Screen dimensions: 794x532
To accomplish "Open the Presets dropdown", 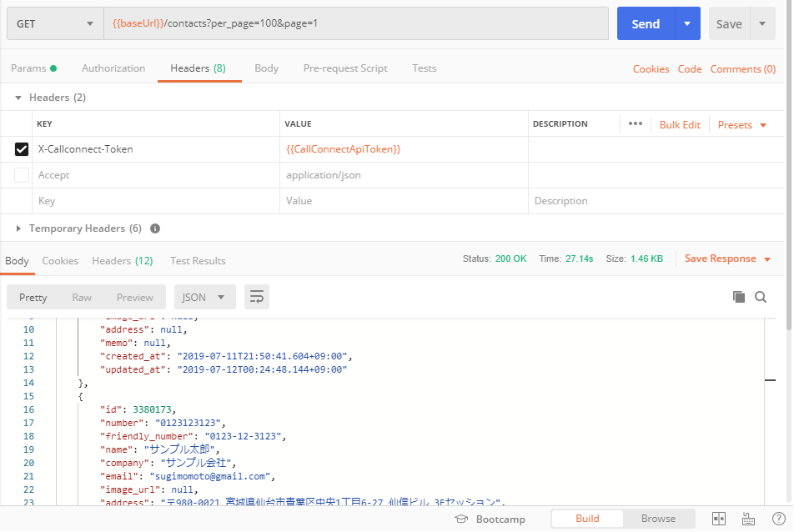I will (x=741, y=125).
